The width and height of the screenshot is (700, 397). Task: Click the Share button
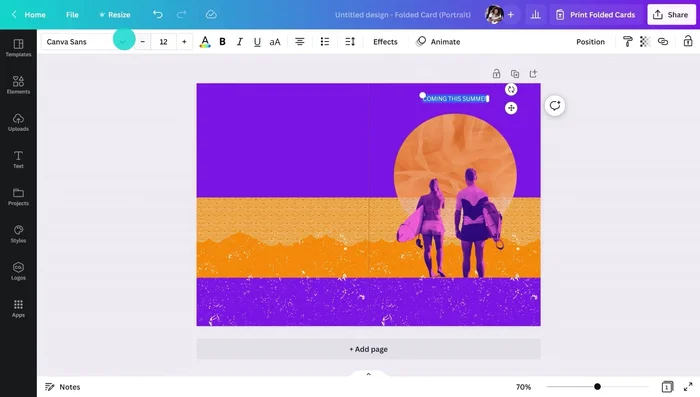[671, 14]
